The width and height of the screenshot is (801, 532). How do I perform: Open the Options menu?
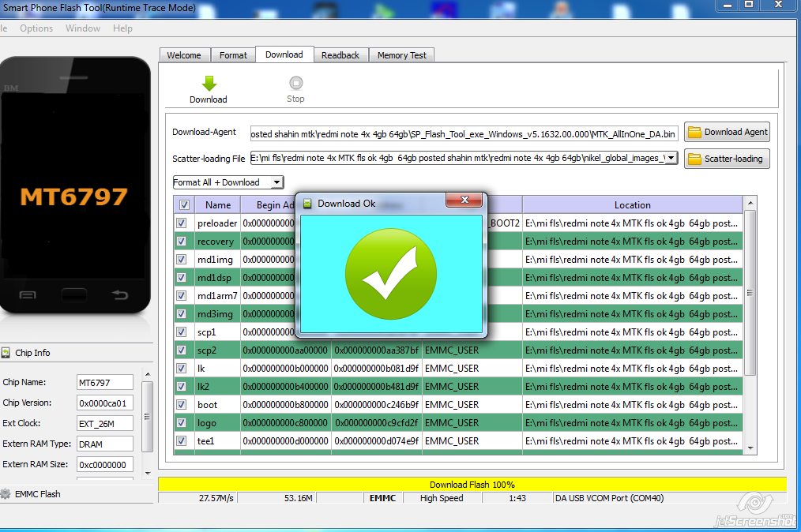point(36,28)
